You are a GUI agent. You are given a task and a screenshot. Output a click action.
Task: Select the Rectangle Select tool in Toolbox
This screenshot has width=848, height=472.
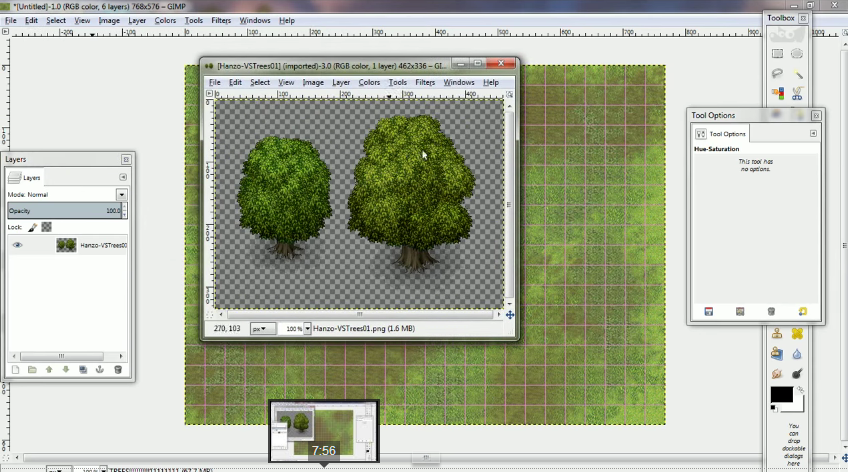777,54
